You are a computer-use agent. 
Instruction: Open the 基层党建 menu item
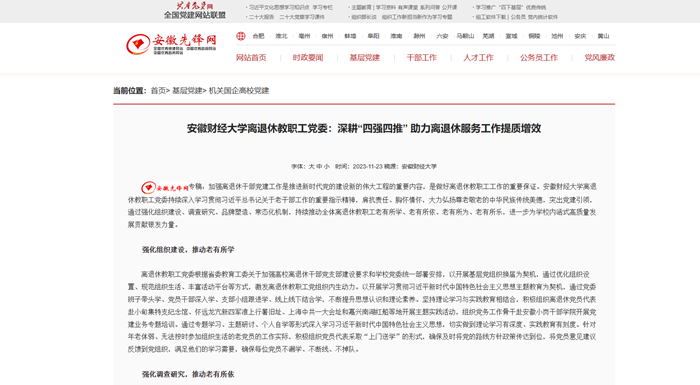click(x=364, y=58)
